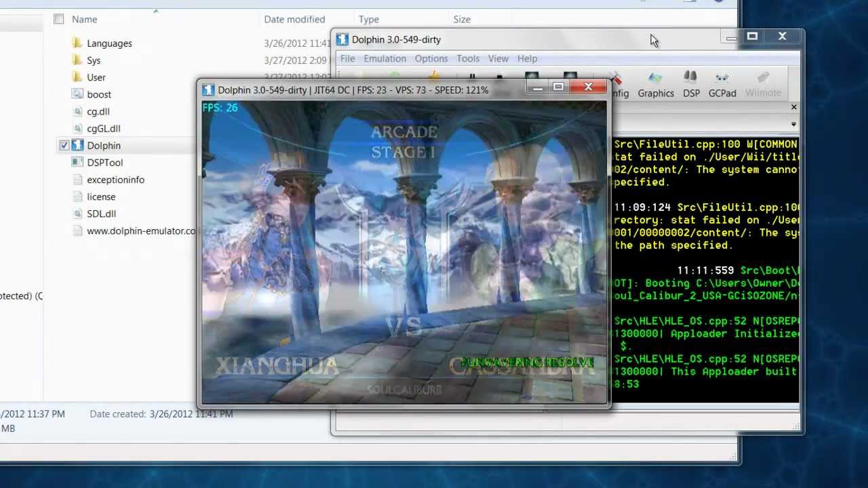Click the game window title bar Dolphin icon
The image size is (868, 488).
click(209, 89)
